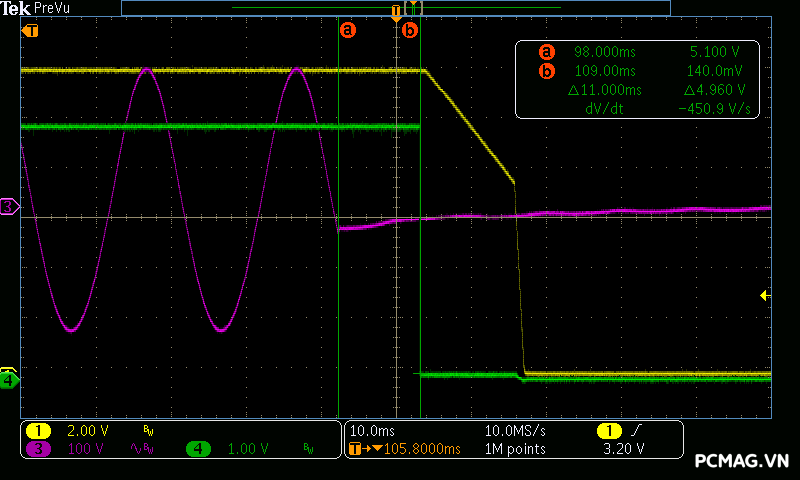
Task: Click the channel 3 ground reference marker
Action: (9, 207)
